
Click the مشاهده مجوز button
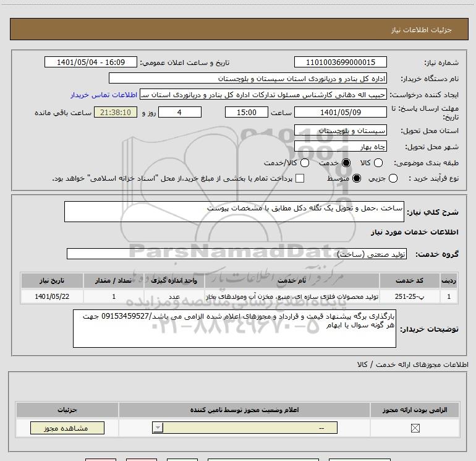click(67, 428)
